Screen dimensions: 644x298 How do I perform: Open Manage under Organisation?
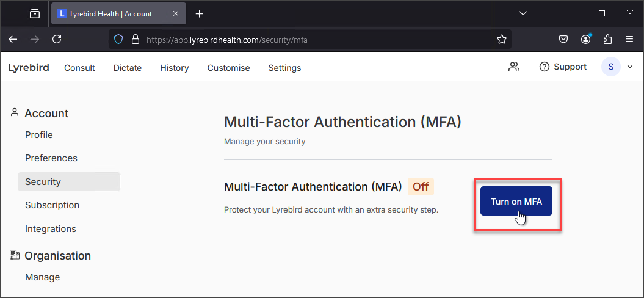tap(43, 277)
